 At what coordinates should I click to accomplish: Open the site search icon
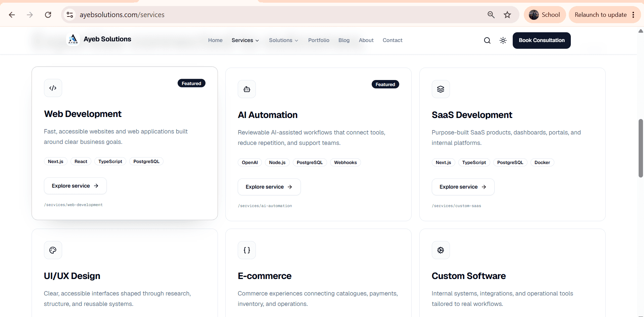pyautogui.click(x=487, y=40)
